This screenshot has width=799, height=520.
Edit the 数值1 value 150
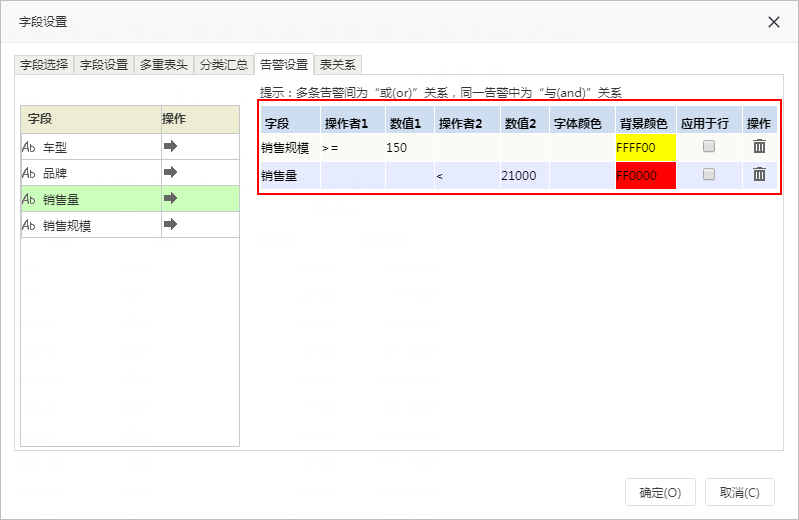[410, 148]
